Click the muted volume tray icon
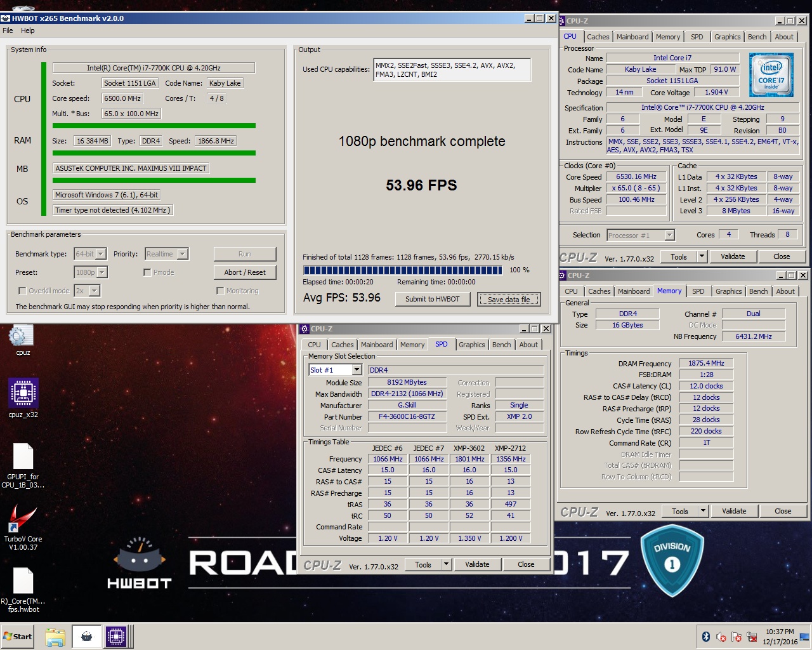The height and width of the screenshot is (650, 812). pos(721,637)
